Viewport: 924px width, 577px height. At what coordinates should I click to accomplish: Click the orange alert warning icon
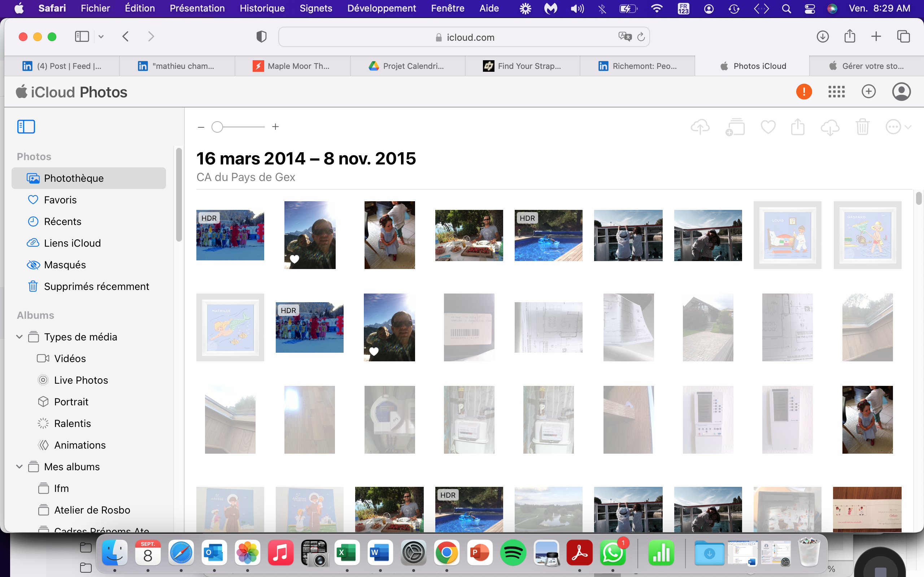point(804,92)
